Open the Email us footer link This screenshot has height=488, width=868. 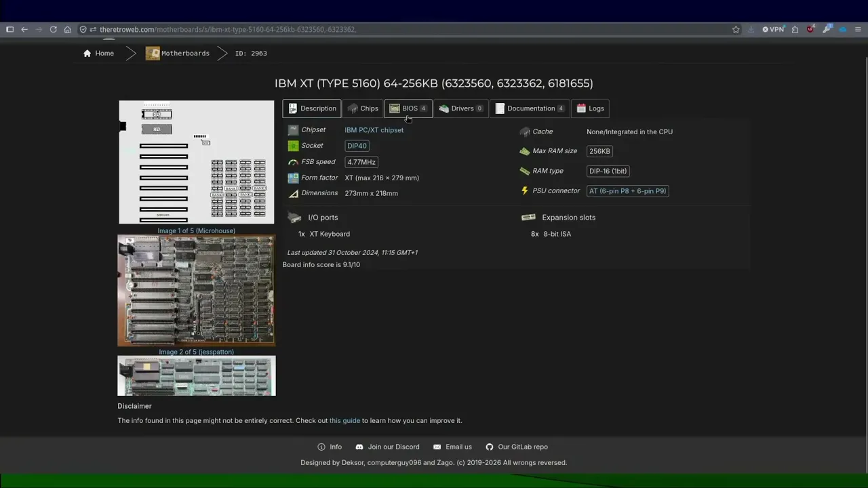click(x=452, y=447)
